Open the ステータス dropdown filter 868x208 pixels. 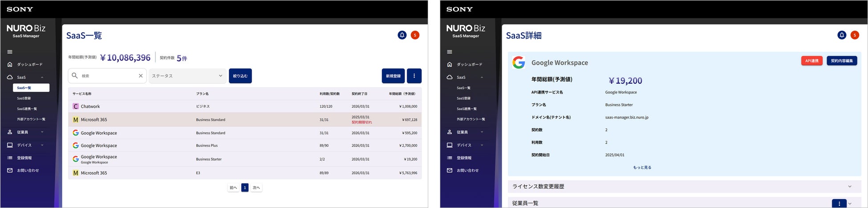(187, 76)
